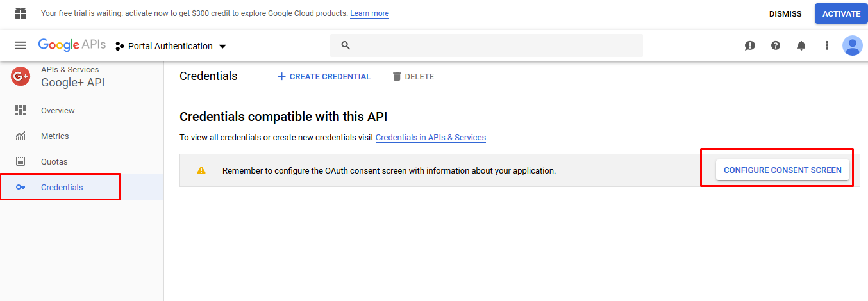Screen dimensions: 868x301
Task: Expand the Portal Authentication project dropdown
Action: (x=171, y=46)
